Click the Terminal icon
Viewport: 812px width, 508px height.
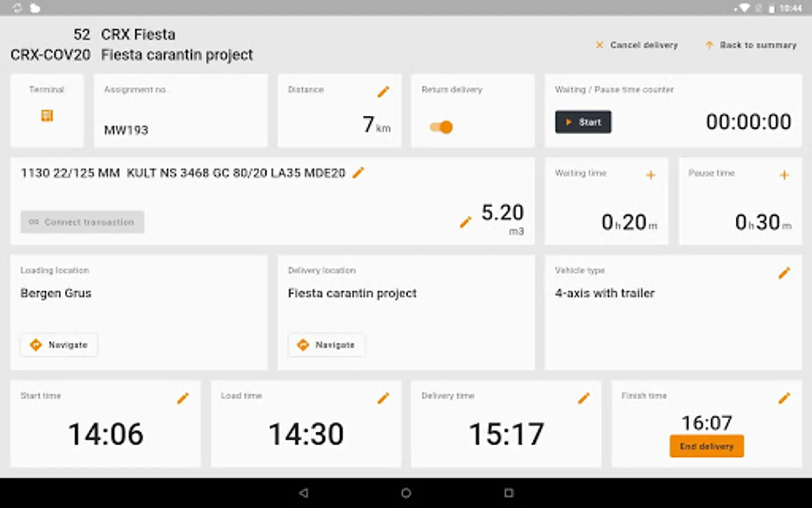[x=47, y=116]
